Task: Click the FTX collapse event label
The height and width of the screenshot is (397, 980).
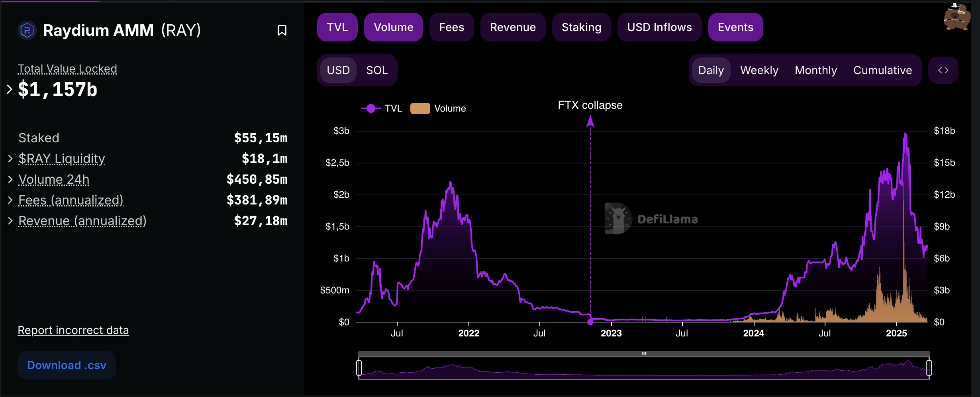Action: pos(590,105)
